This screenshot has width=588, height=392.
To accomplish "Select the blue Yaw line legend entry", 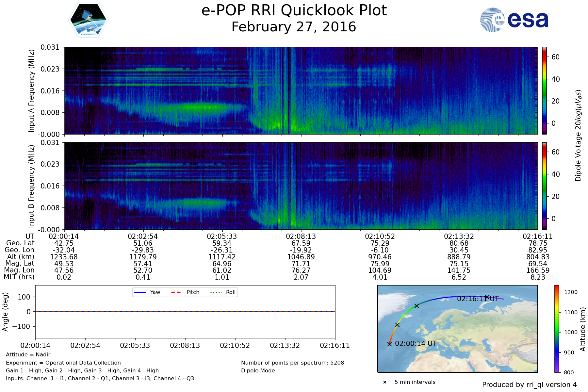I will 147,292.
